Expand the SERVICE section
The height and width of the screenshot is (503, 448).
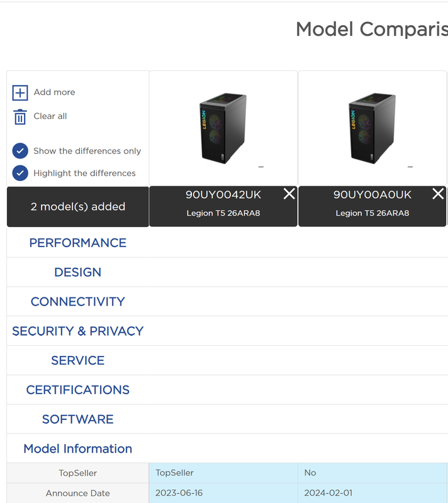click(x=77, y=360)
